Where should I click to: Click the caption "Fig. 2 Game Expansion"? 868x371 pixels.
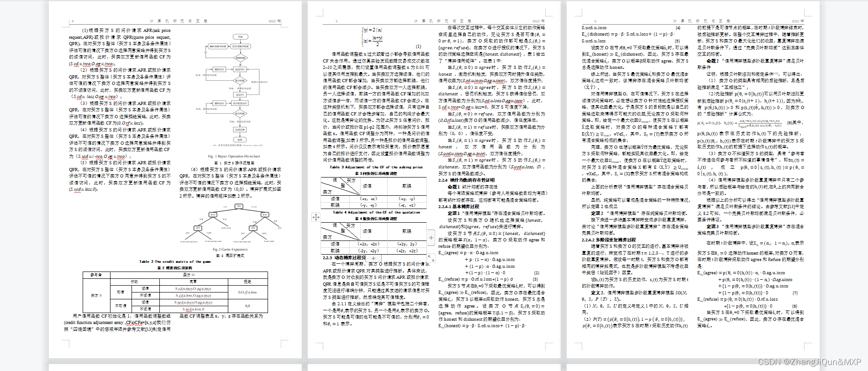230,249
